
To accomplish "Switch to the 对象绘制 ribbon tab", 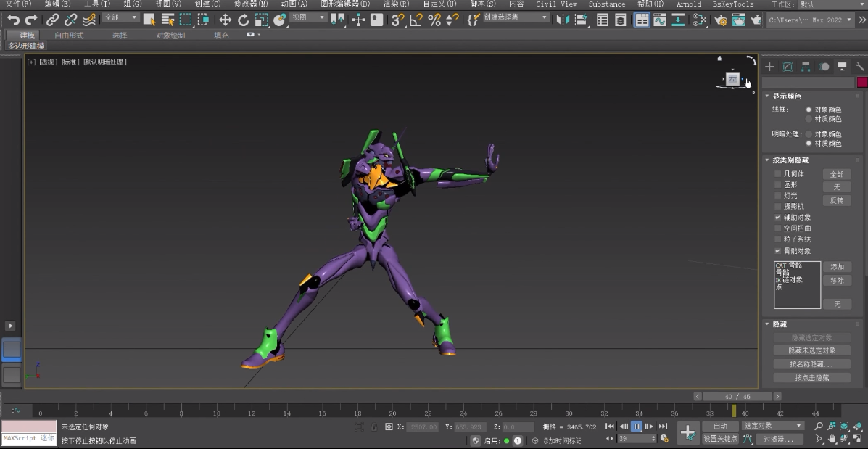I will [x=170, y=36].
